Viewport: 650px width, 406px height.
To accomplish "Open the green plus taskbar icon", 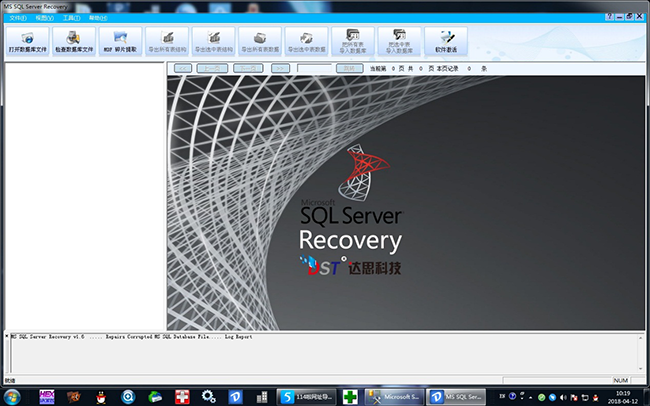I will pos(350,397).
